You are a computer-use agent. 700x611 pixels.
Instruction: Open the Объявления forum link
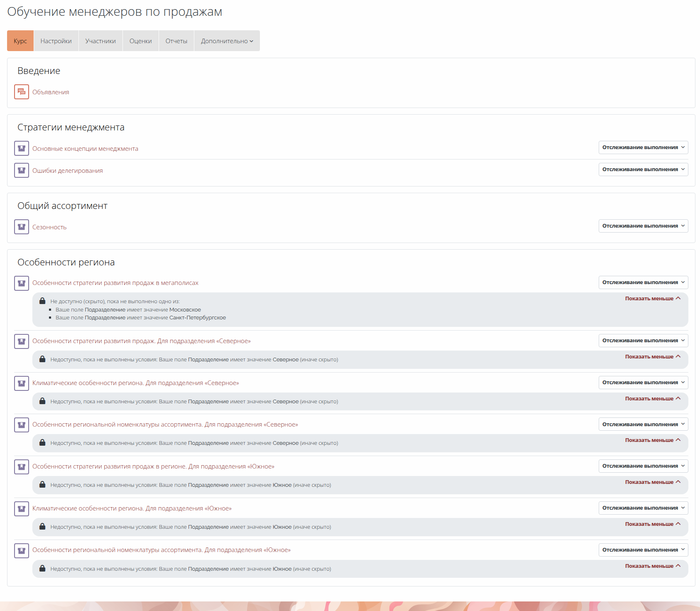[x=51, y=92]
